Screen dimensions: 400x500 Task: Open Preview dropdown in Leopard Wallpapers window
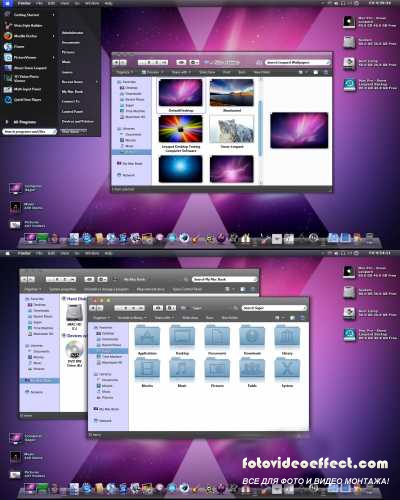pyautogui.click(x=153, y=72)
